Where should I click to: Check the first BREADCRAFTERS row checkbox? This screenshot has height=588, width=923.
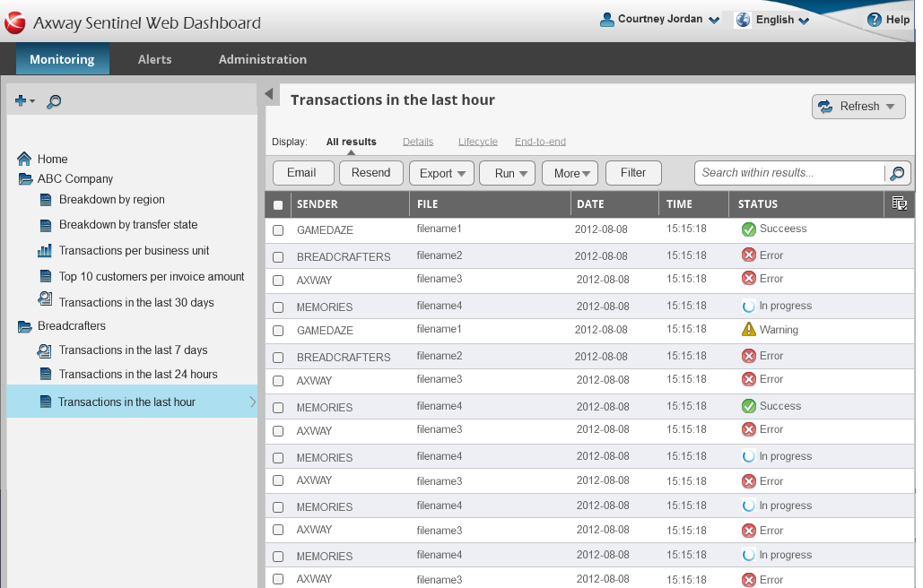(x=278, y=257)
